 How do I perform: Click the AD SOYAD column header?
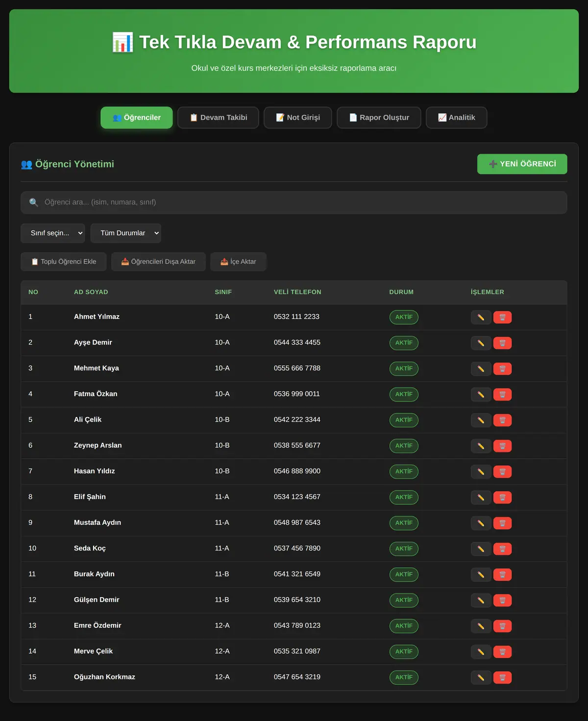pos(91,292)
